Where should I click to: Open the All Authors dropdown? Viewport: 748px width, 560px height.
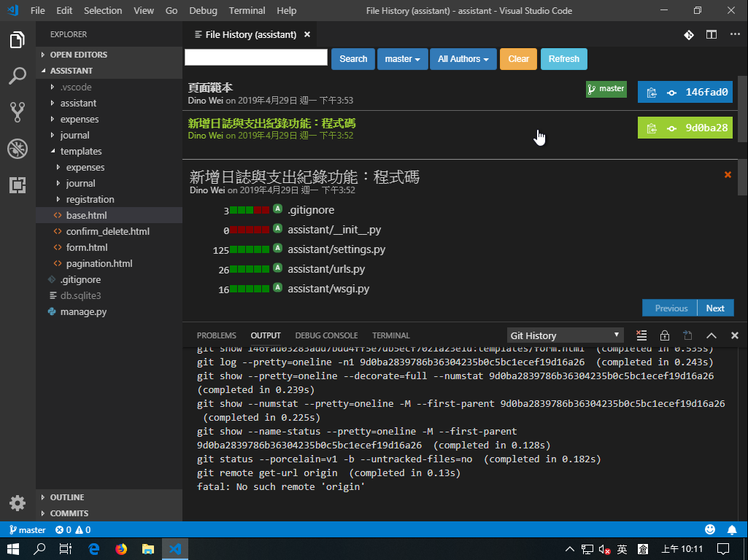point(463,59)
